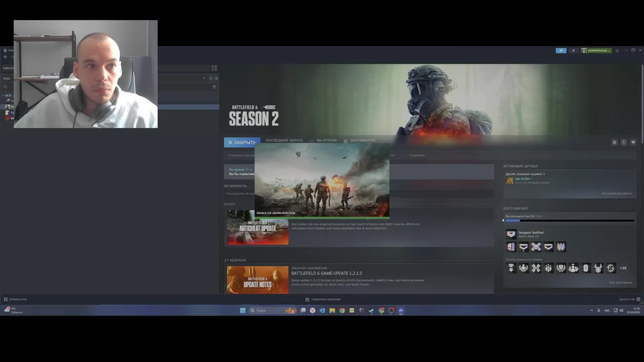Open the taskbar clock and date
The height and width of the screenshot is (362, 644).
pos(633,310)
